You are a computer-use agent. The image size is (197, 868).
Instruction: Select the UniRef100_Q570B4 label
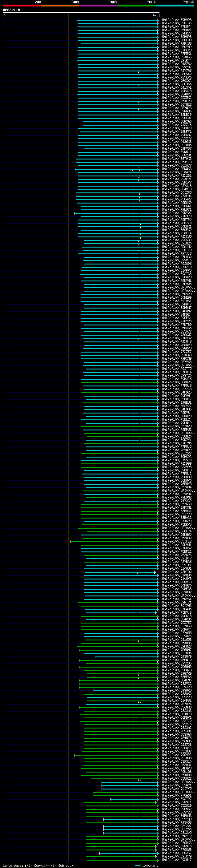click(x=177, y=487)
